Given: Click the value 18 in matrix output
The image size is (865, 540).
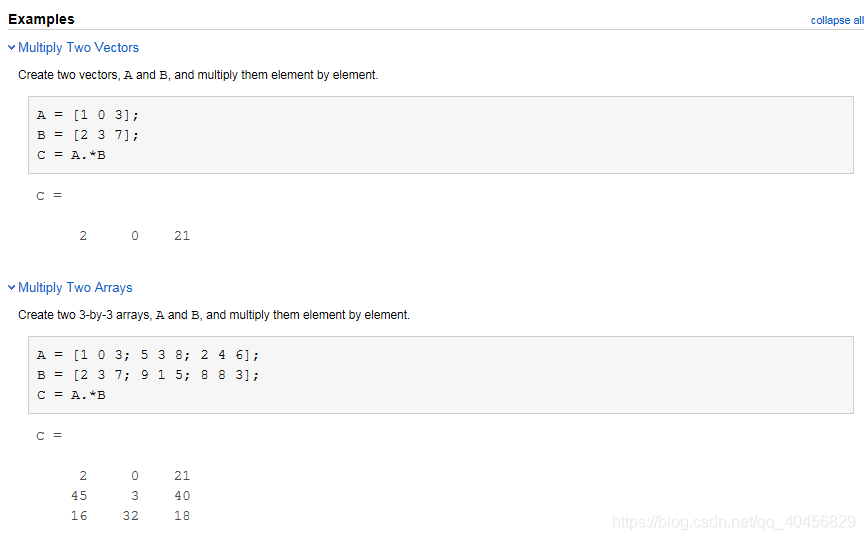Looking at the screenshot, I should [182, 516].
